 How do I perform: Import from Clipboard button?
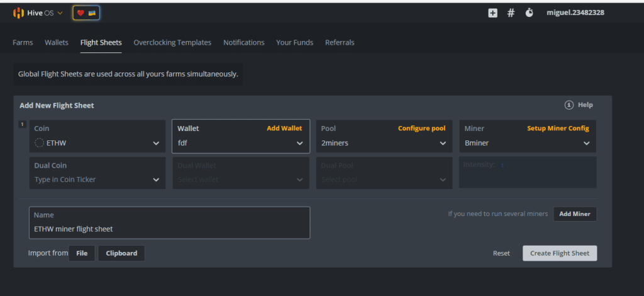pyautogui.click(x=121, y=253)
